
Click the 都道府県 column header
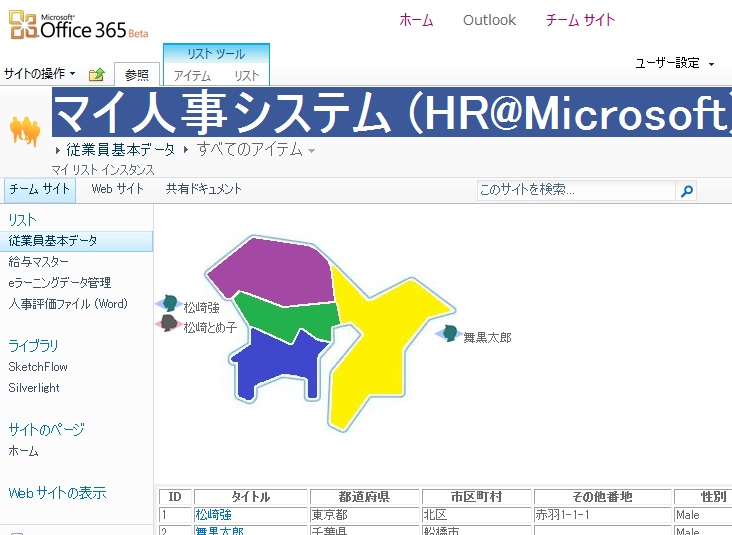point(364,497)
